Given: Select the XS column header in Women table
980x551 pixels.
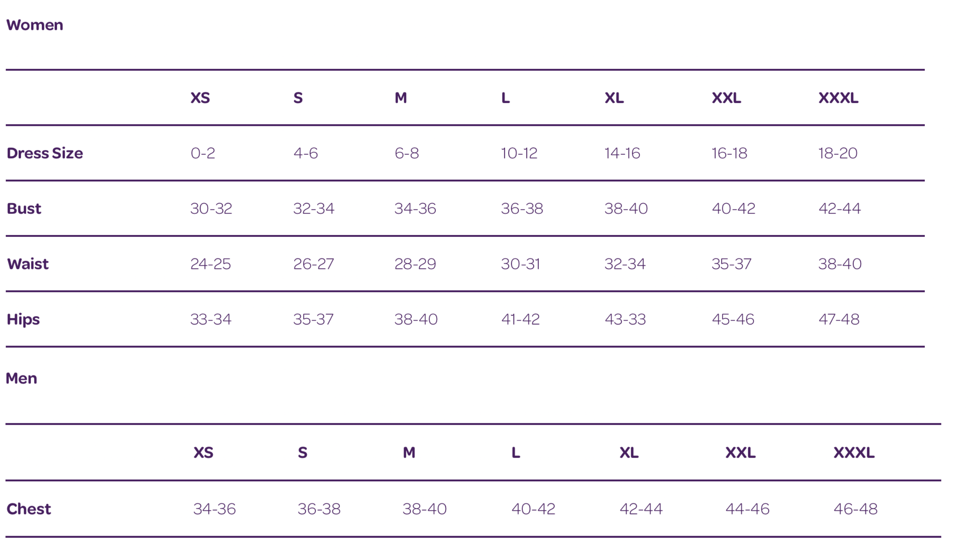Looking at the screenshot, I should [200, 98].
